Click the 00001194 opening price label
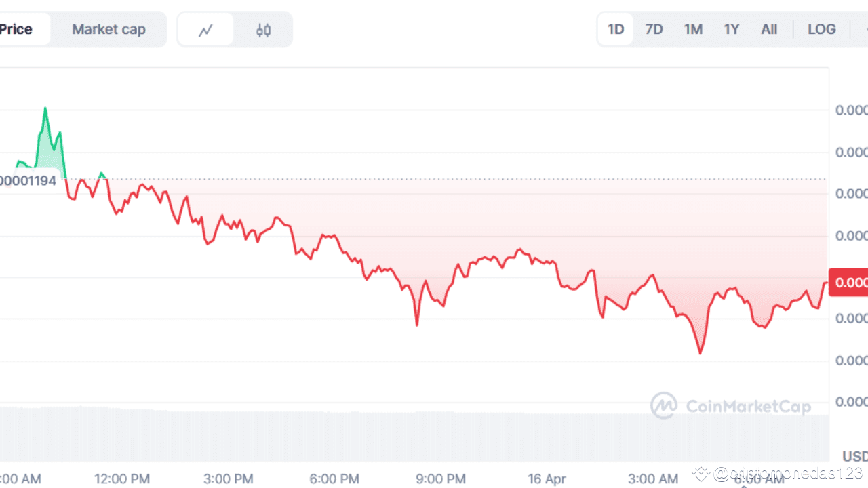The height and width of the screenshot is (488, 868). (28, 181)
